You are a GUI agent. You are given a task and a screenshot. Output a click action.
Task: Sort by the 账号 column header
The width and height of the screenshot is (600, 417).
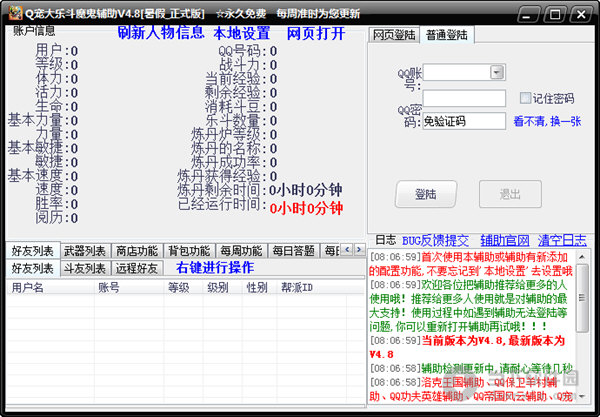pyautogui.click(x=129, y=287)
